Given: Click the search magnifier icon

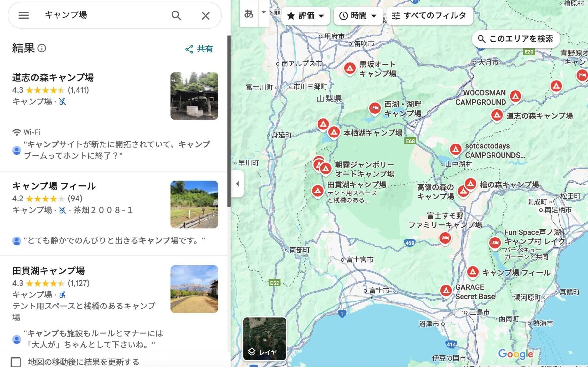Looking at the screenshot, I should (x=176, y=15).
